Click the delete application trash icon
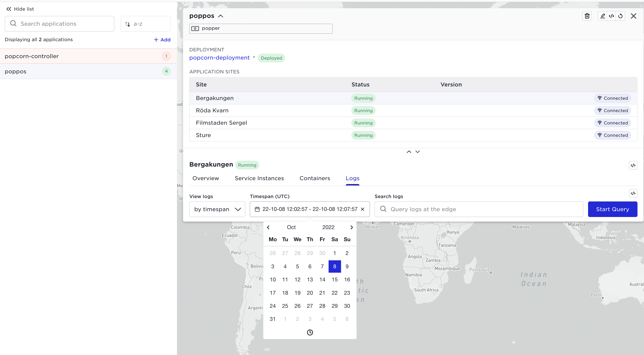This screenshot has height=355, width=644. click(x=587, y=16)
